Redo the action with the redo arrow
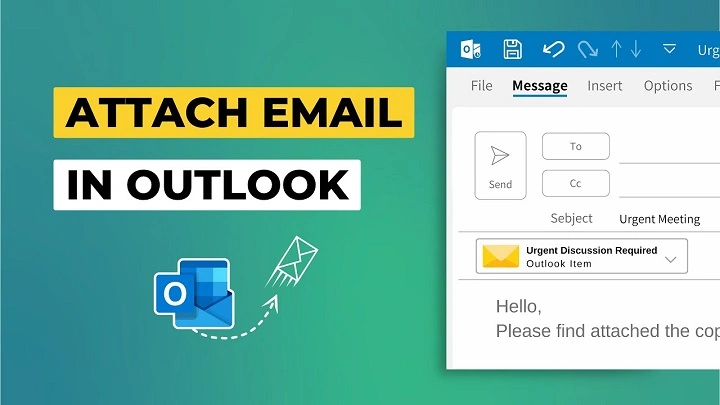 point(588,49)
